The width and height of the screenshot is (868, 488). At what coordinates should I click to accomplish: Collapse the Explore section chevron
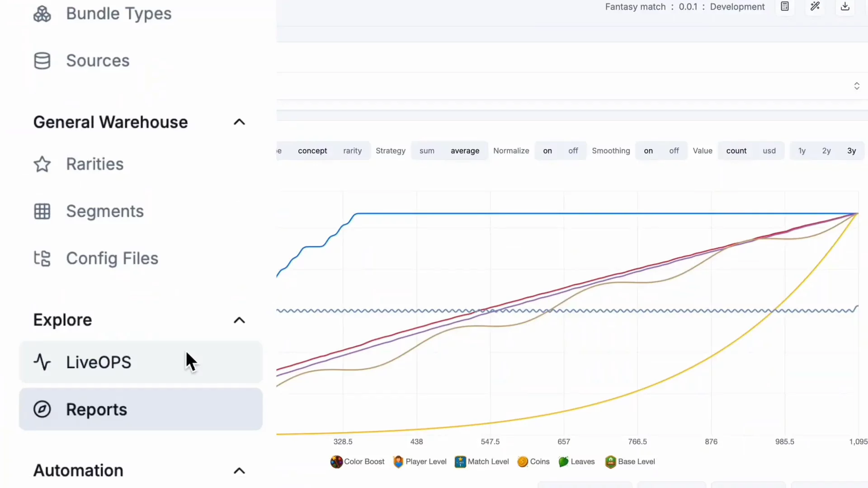[239, 320]
